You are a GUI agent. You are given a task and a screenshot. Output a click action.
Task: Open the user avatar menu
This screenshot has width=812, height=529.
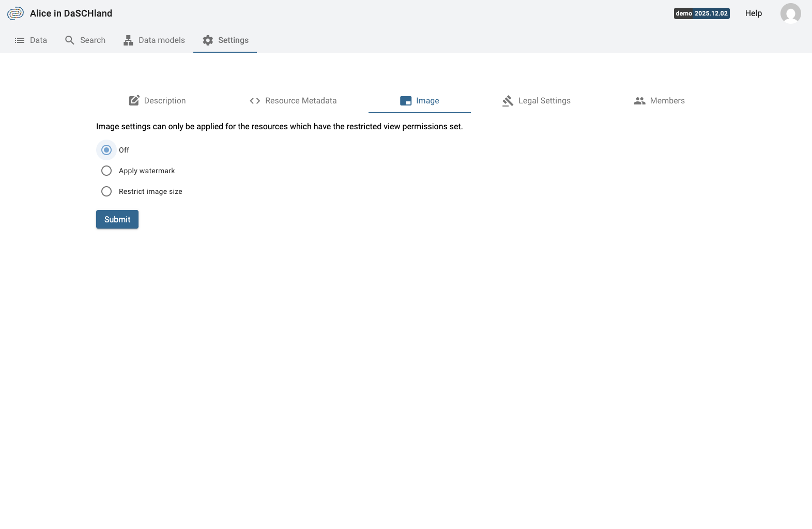(790, 13)
